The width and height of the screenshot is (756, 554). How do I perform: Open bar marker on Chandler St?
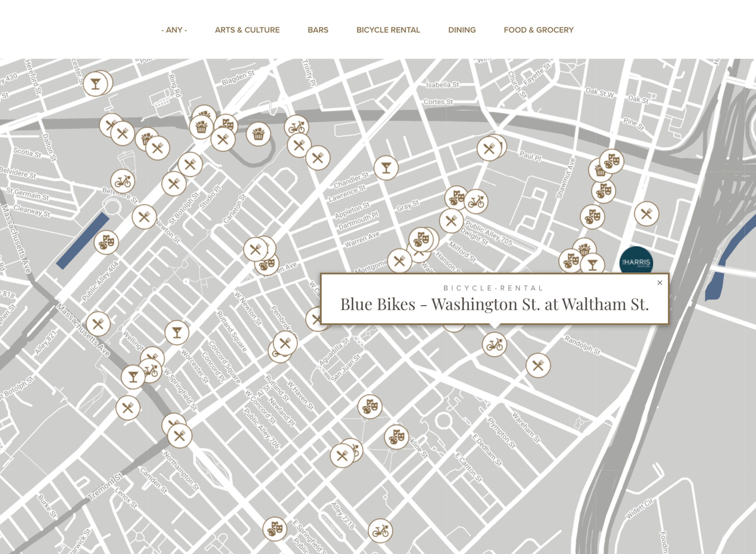click(x=386, y=168)
